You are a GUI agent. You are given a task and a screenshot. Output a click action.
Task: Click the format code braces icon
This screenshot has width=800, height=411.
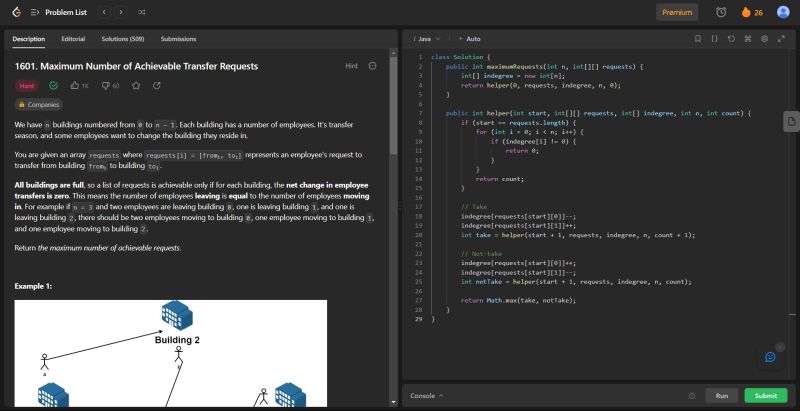714,38
